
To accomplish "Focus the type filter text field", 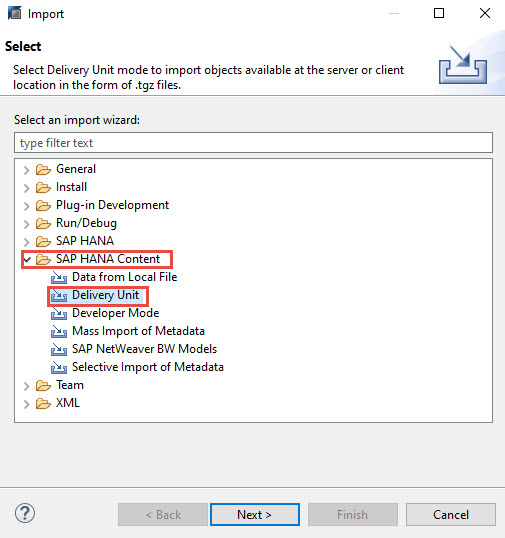I will (253, 143).
